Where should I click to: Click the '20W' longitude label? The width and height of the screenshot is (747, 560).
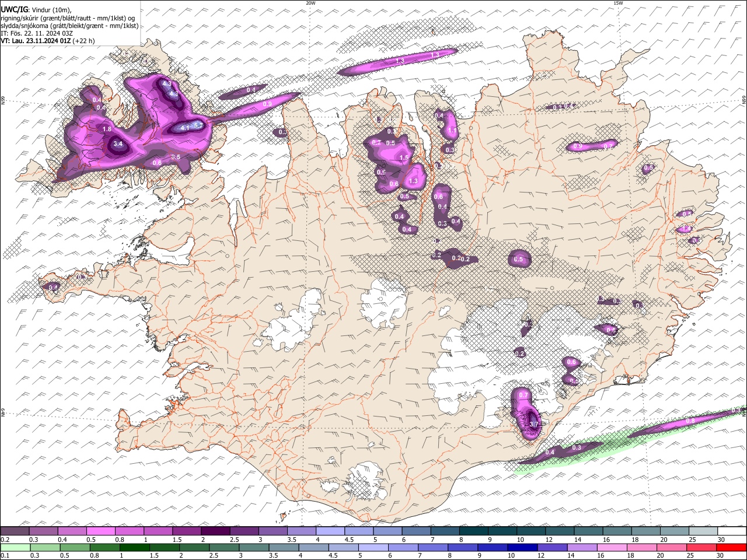(310, 3)
